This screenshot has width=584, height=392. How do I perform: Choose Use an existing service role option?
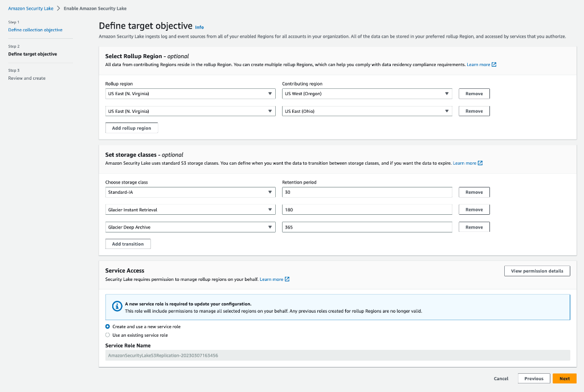coord(107,334)
